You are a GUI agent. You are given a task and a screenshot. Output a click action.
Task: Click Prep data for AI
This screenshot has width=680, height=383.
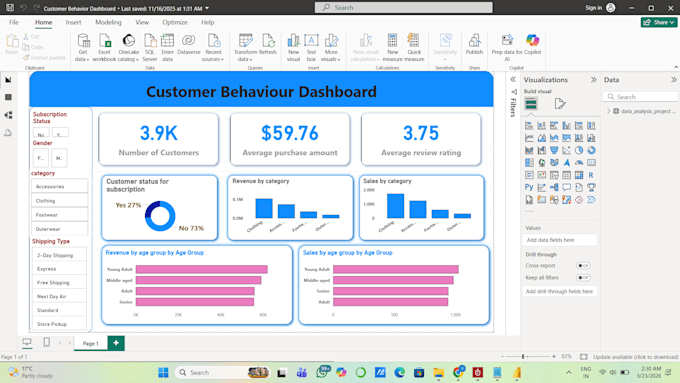[507, 48]
